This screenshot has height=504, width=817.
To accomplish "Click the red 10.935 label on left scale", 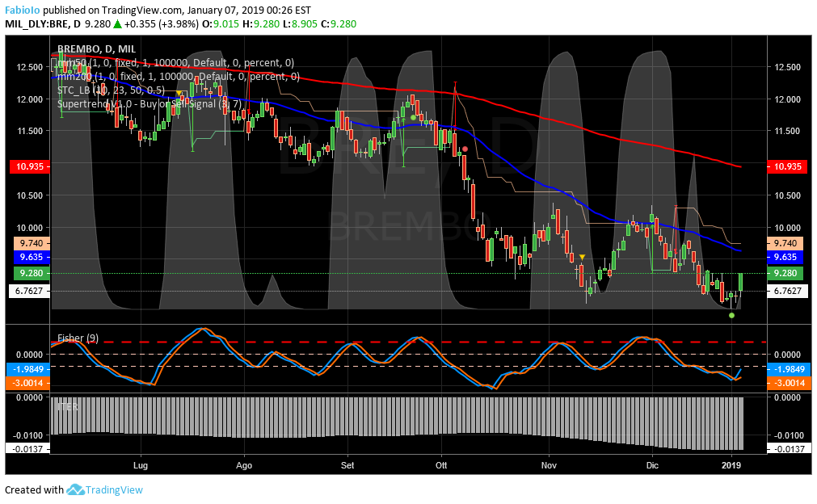I will pos(30,166).
